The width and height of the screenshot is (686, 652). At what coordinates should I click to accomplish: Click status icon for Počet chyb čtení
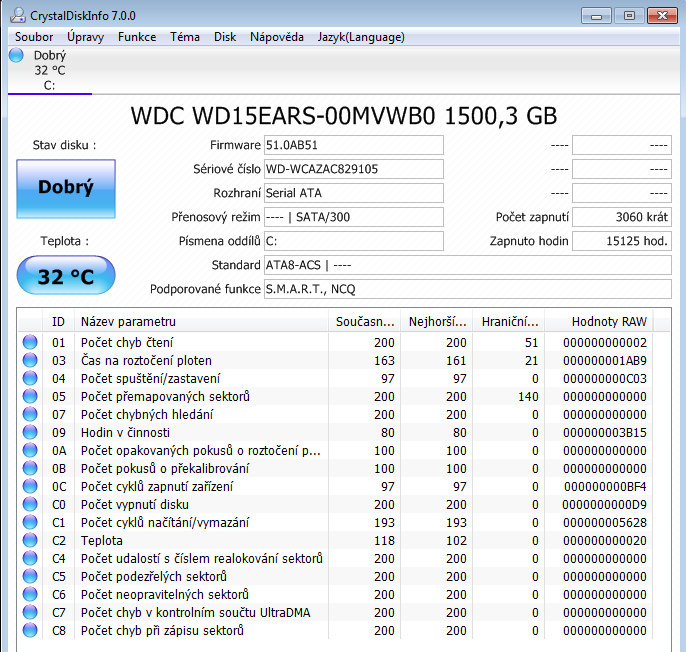[x=30, y=342]
